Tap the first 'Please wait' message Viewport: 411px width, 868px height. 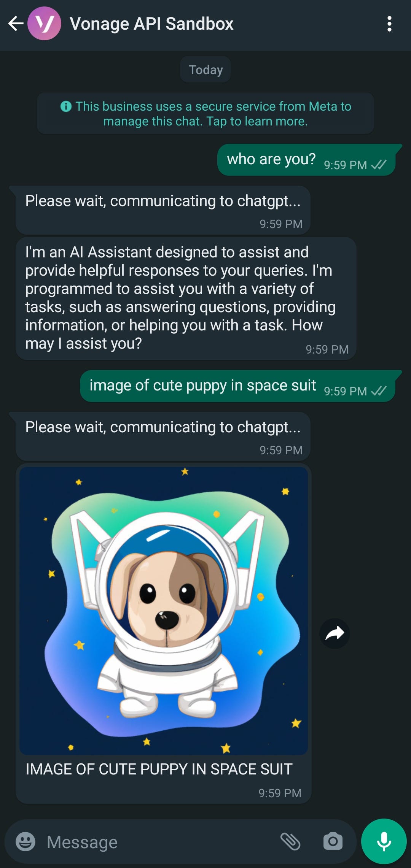pos(163,210)
